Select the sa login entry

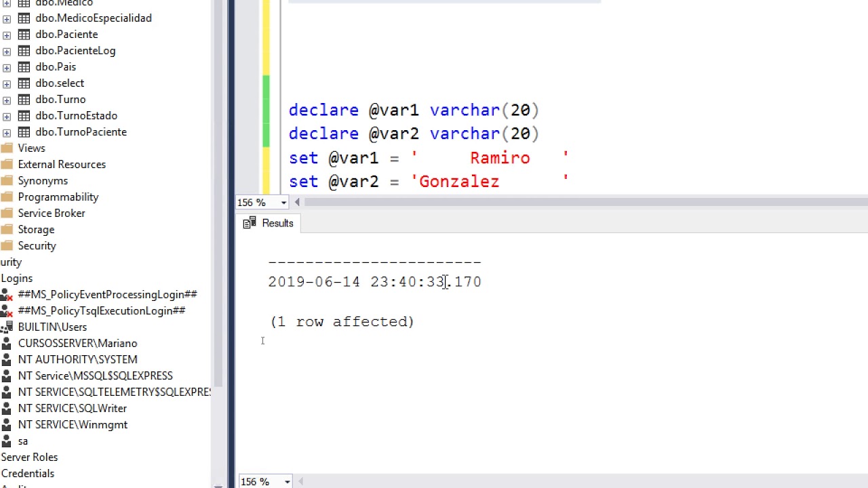click(x=23, y=441)
